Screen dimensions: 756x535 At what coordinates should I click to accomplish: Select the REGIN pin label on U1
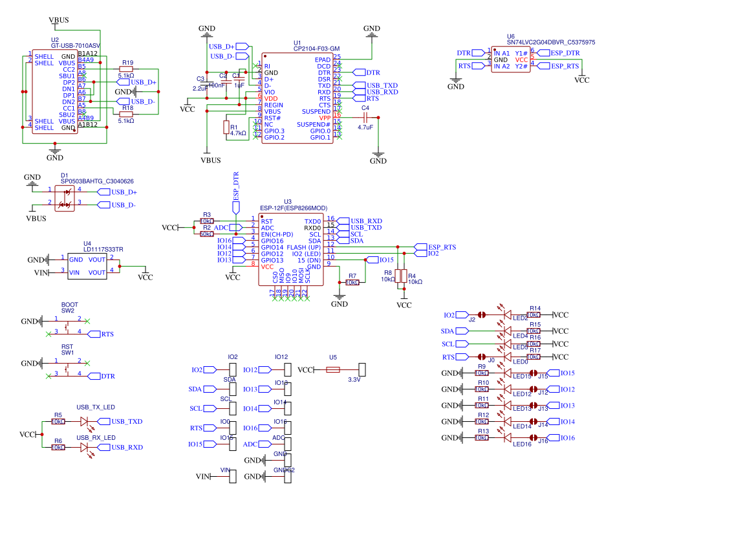pos(274,105)
